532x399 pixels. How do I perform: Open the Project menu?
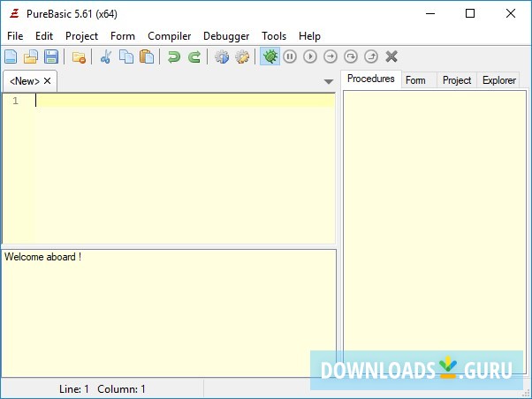click(81, 36)
